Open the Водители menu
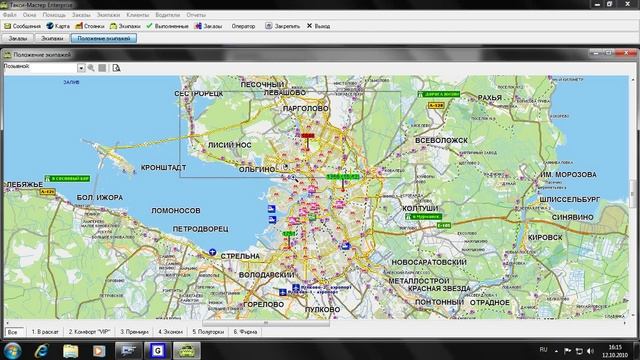This screenshot has height=360, width=640. pos(167,15)
